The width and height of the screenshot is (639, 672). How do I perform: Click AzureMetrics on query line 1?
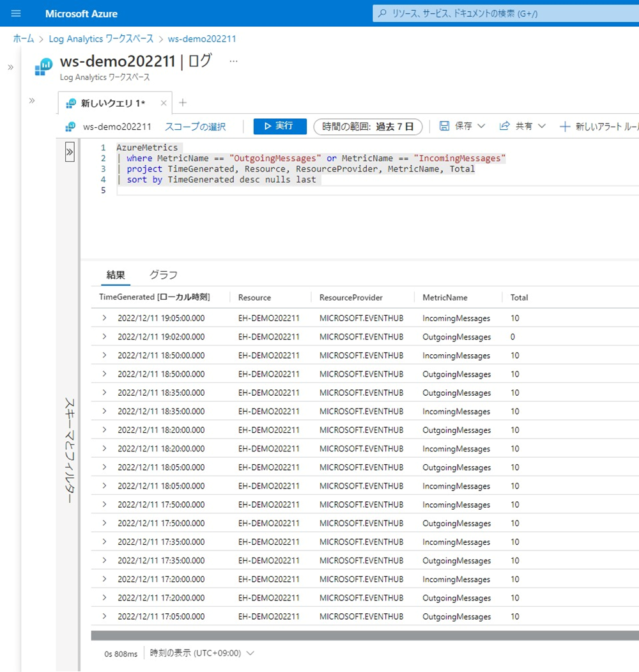coord(147,148)
